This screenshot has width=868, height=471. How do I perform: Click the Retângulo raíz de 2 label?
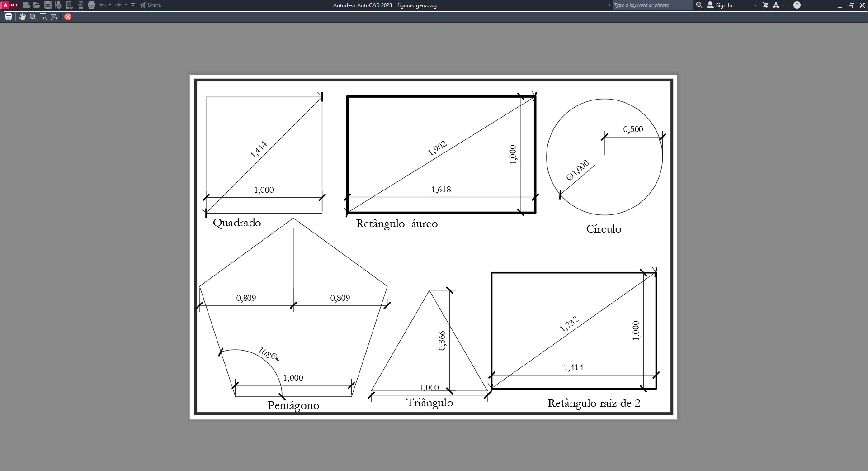click(594, 403)
